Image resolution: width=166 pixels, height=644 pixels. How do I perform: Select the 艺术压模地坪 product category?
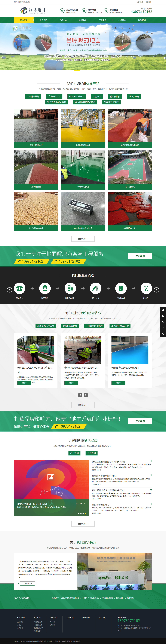(x=54, y=96)
